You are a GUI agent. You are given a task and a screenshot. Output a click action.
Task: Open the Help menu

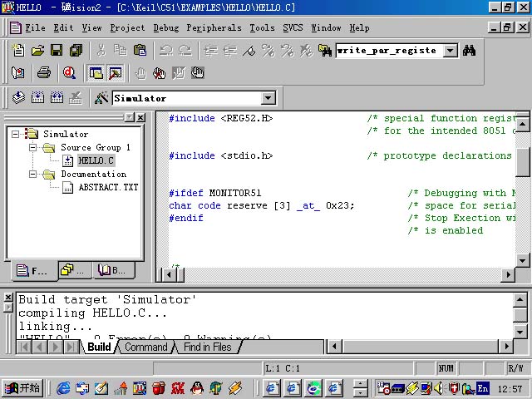point(359,27)
